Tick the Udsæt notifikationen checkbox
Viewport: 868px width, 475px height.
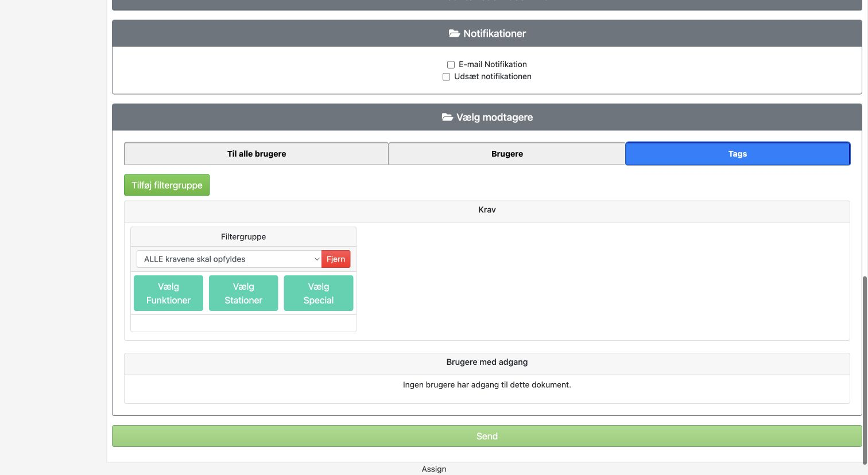click(x=446, y=77)
